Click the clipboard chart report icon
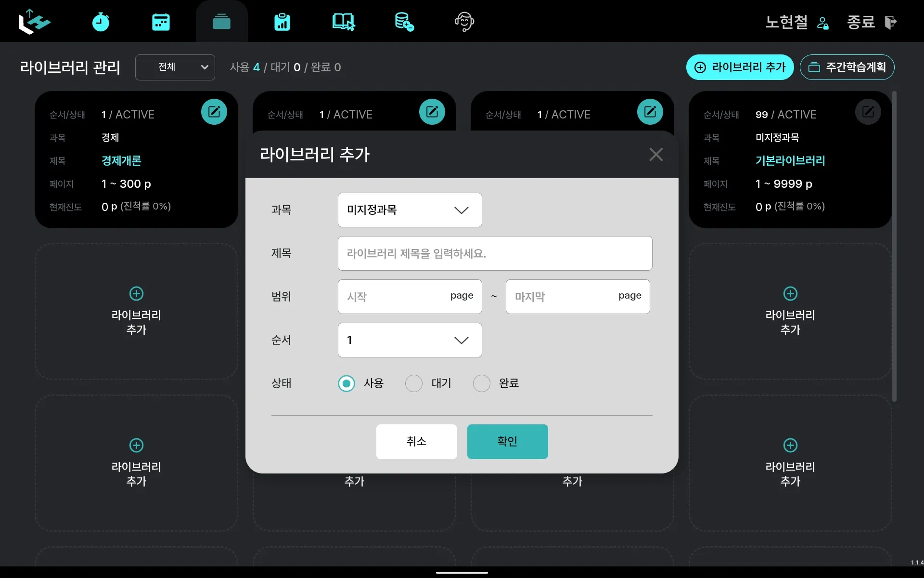The height and width of the screenshot is (578, 924). click(282, 22)
